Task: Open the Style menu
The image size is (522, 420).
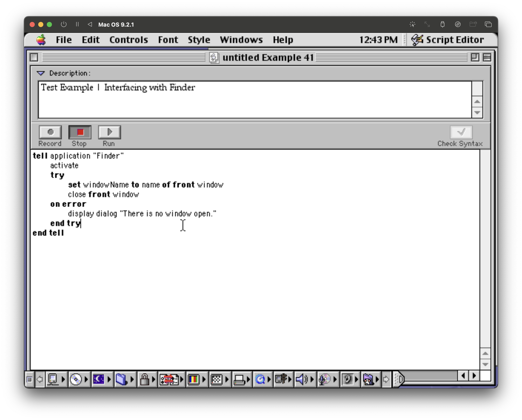Action: point(199,40)
